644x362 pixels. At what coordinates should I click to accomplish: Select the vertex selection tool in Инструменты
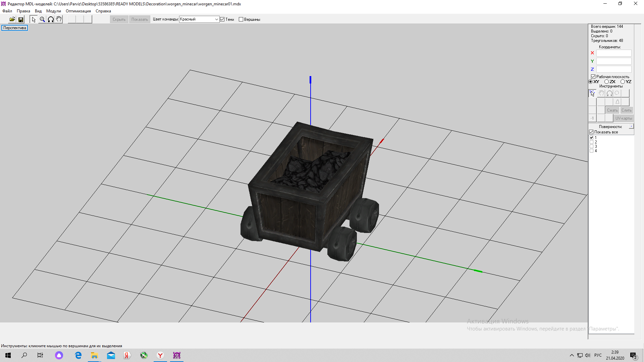coord(592,93)
